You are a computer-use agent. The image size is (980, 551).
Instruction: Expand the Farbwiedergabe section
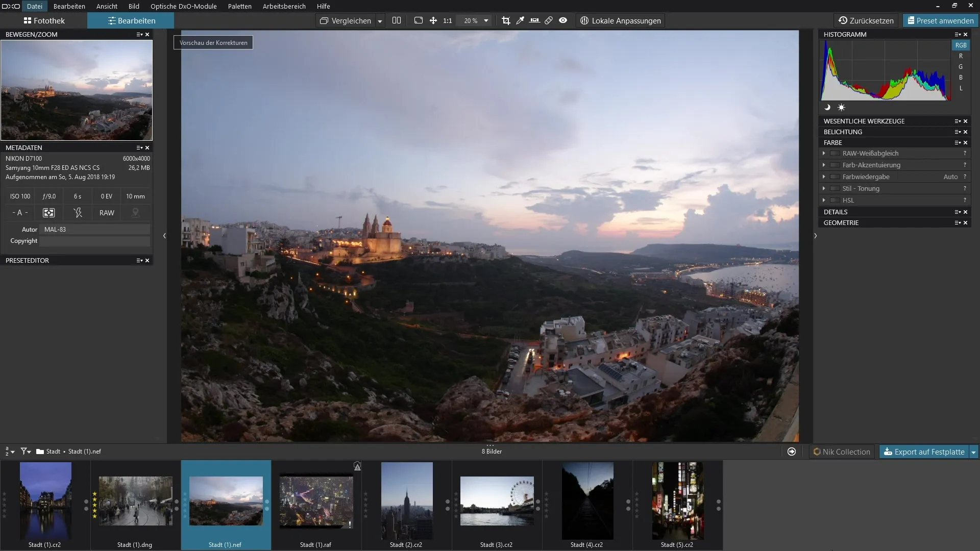[824, 177]
